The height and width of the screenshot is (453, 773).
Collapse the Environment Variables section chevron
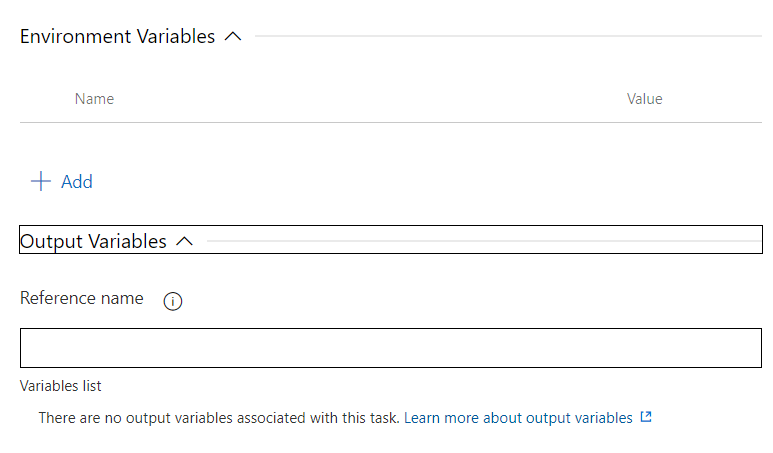pyautogui.click(x=233, y=37)
